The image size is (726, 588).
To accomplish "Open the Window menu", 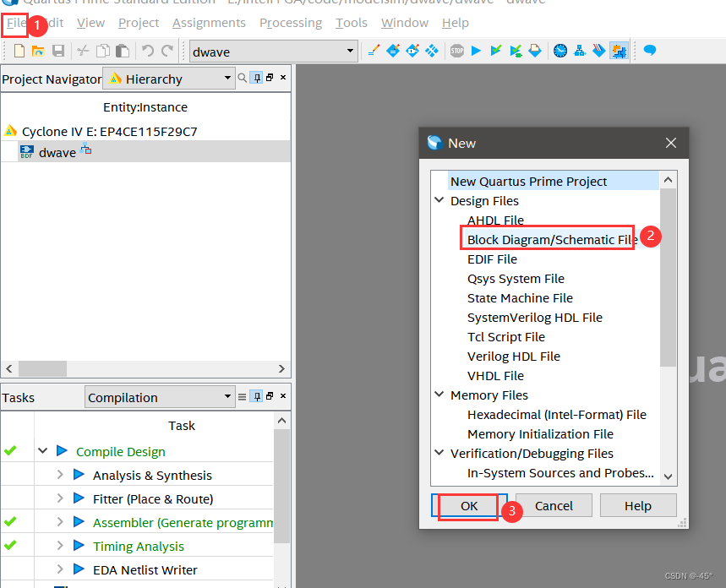I will coord(405,23).
